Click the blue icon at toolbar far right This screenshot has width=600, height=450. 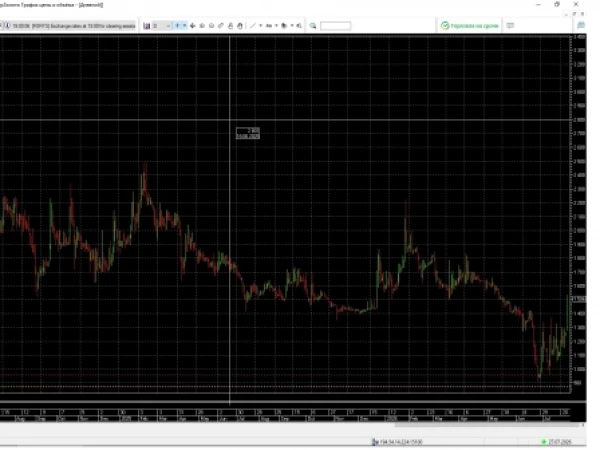click(x=581, y=25)
